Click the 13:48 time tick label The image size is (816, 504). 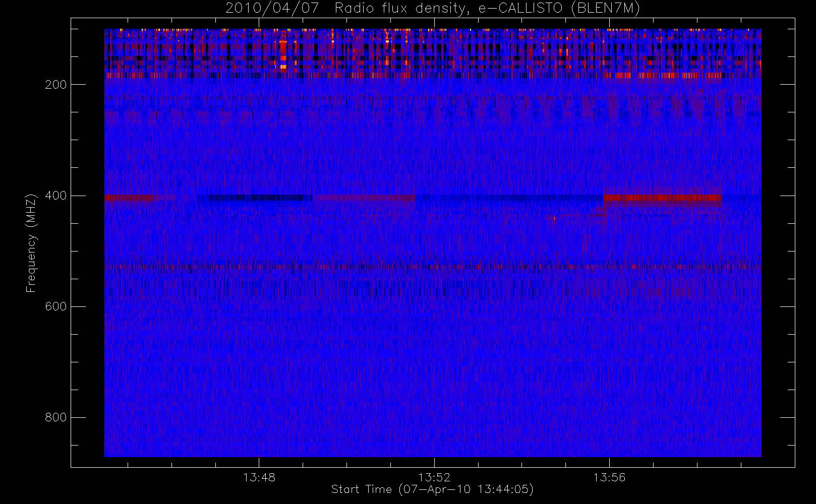click(259, 477)
